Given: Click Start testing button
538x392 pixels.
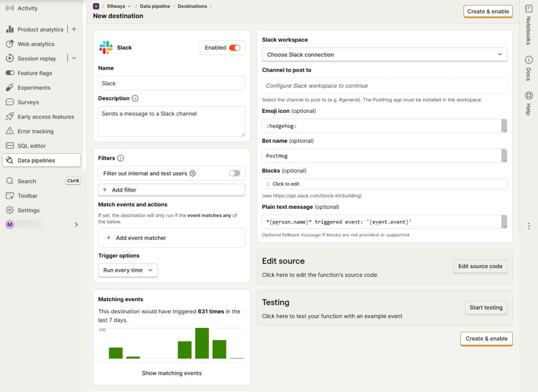Looking at the screenshot, I should [x=486, y=308].
